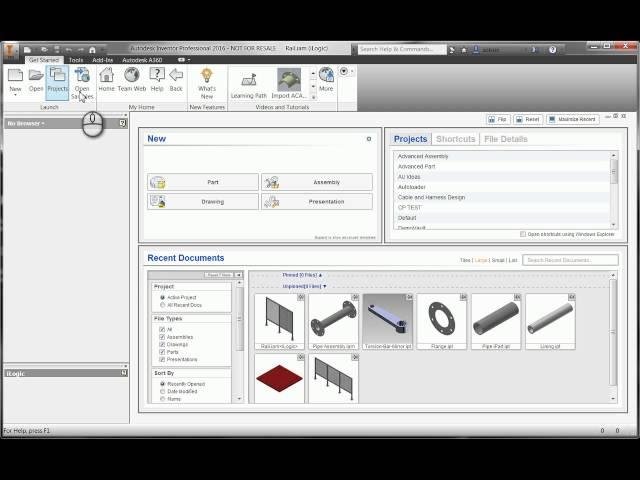Expand the Videos and Tutorials gallery list
Viewport: 640px width, 480px height.
tap(313, 97)
